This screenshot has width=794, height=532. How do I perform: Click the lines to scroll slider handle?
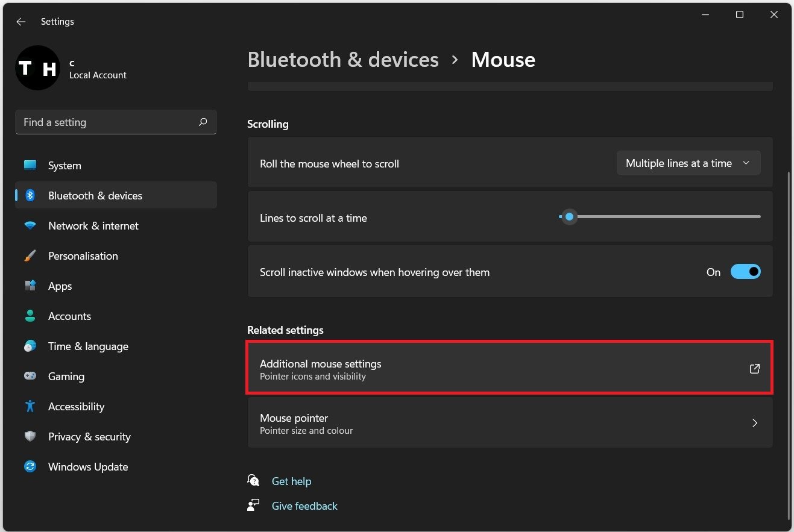(569, 217)
